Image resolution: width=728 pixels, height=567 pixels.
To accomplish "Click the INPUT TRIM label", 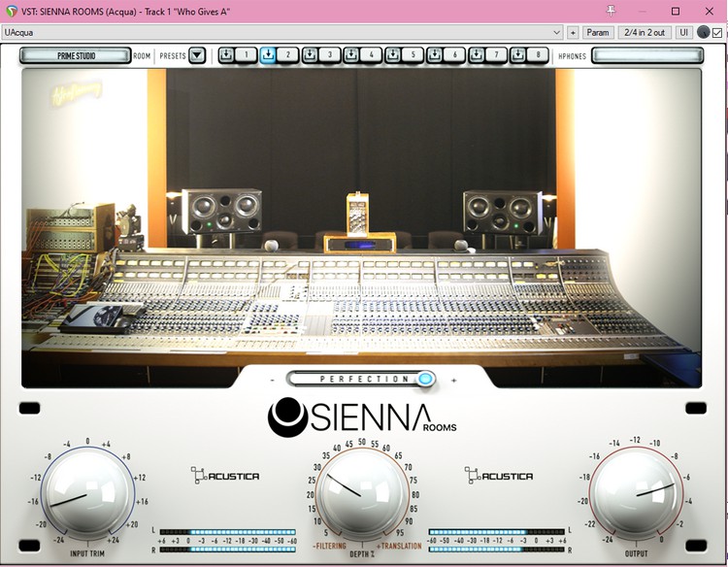I will [x=87, y=553].
